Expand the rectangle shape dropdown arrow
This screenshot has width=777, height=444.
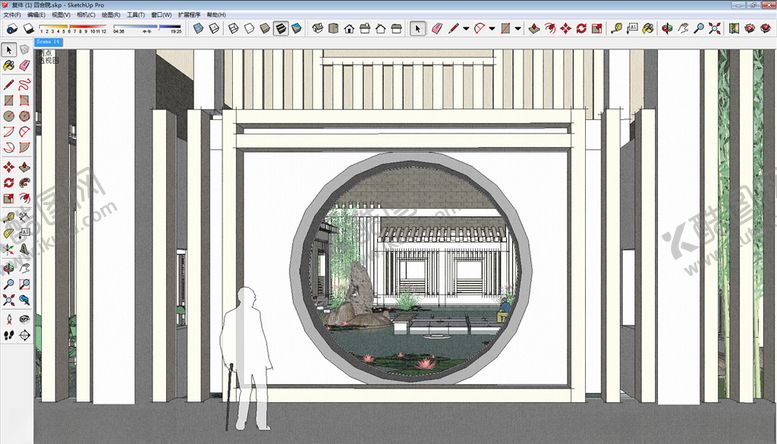[518, 29]
